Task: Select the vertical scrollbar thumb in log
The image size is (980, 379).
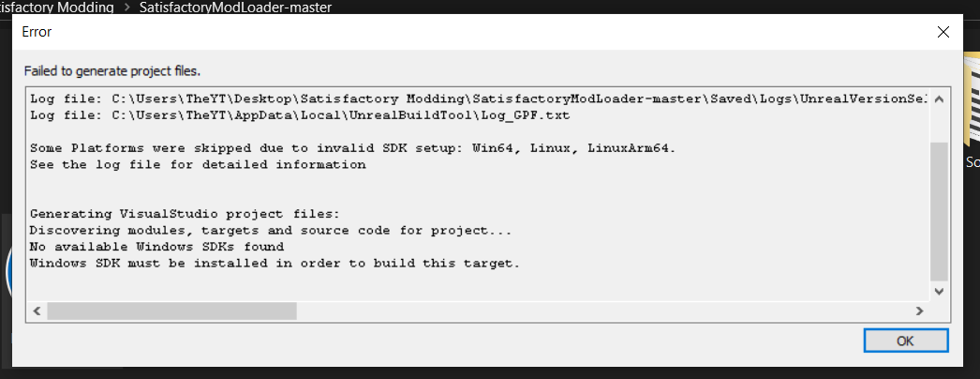Action: [x=939, y=211]
